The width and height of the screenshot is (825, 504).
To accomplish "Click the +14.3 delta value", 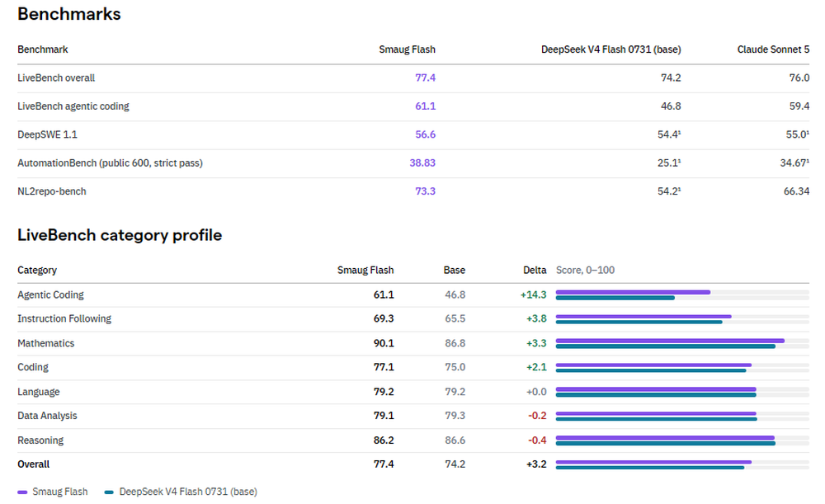I will coord(534,295).
